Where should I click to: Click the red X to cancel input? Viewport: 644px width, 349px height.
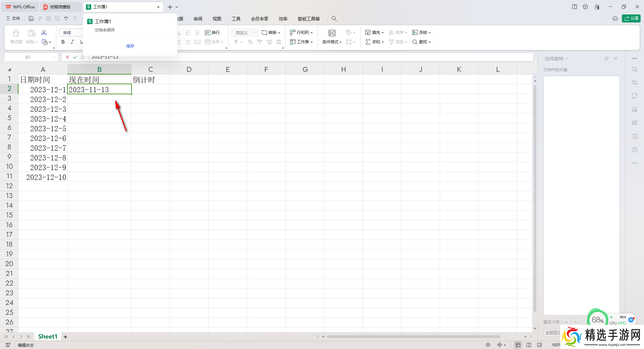click(x=67, y=57)
